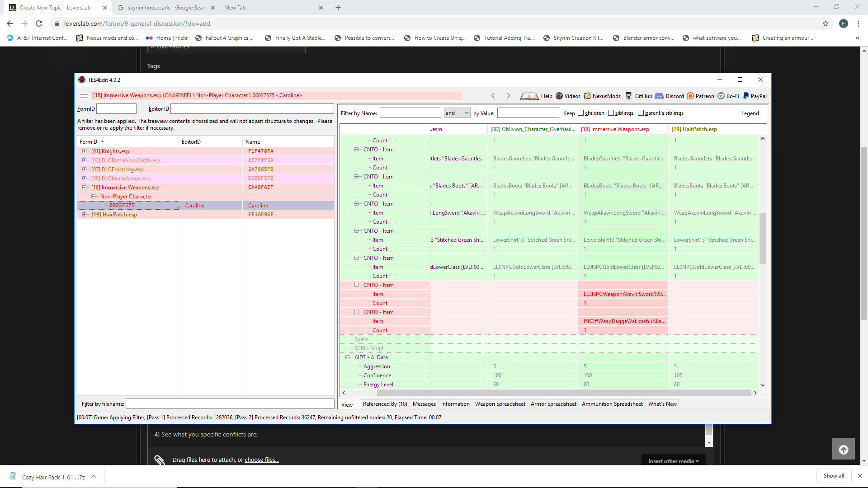Open a new browser tab with plus icon
868x488 pixels.
338,8
